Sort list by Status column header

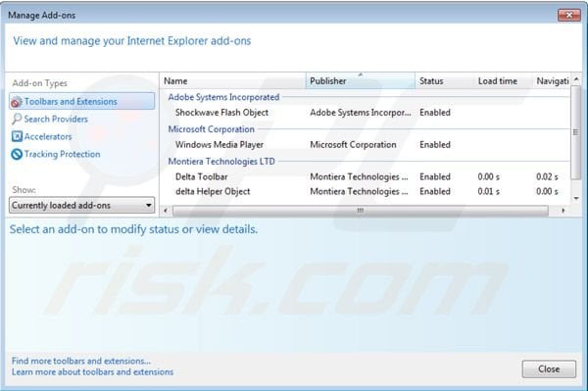click(444, 81)
